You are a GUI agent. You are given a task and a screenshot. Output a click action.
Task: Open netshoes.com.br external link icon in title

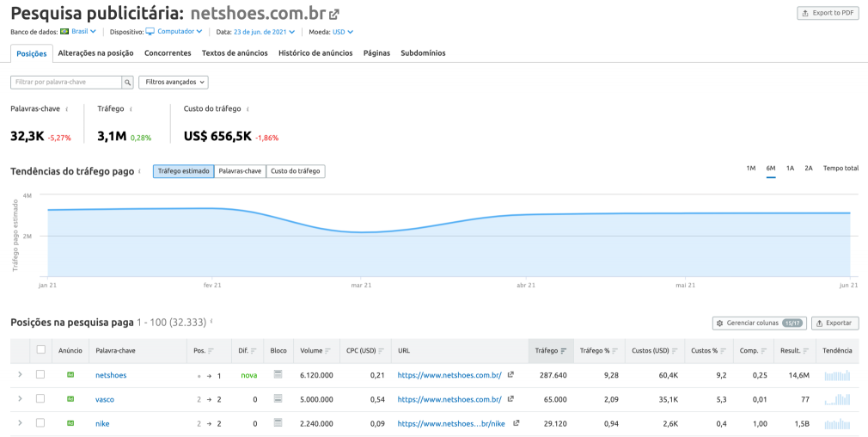point(333,15)
